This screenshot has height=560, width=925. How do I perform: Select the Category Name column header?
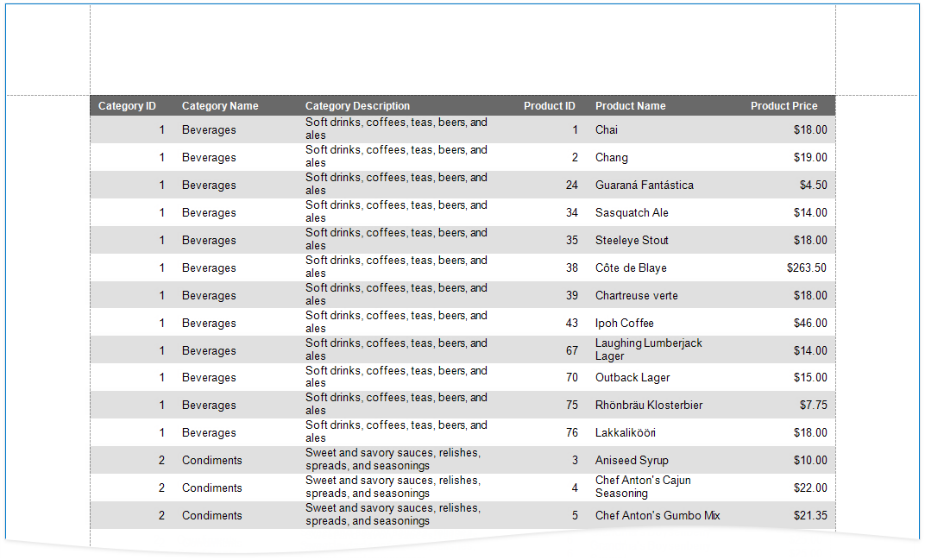(220, 106)
